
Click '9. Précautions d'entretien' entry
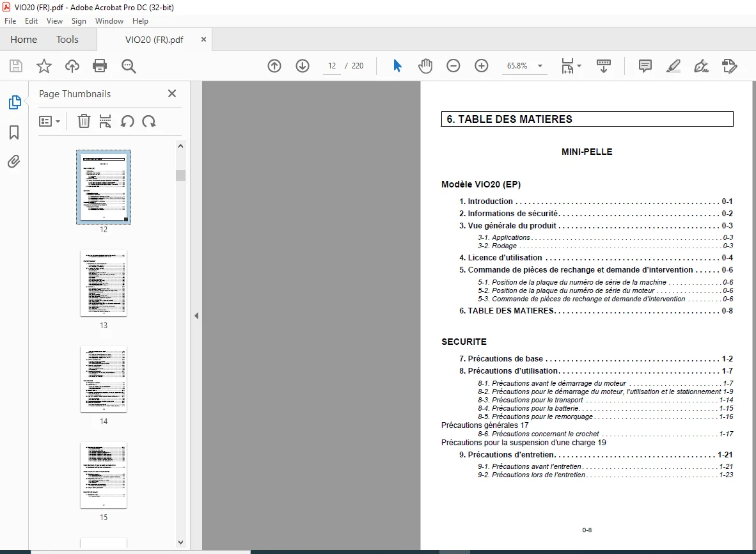pyautogui.click(x=596, y=455)
